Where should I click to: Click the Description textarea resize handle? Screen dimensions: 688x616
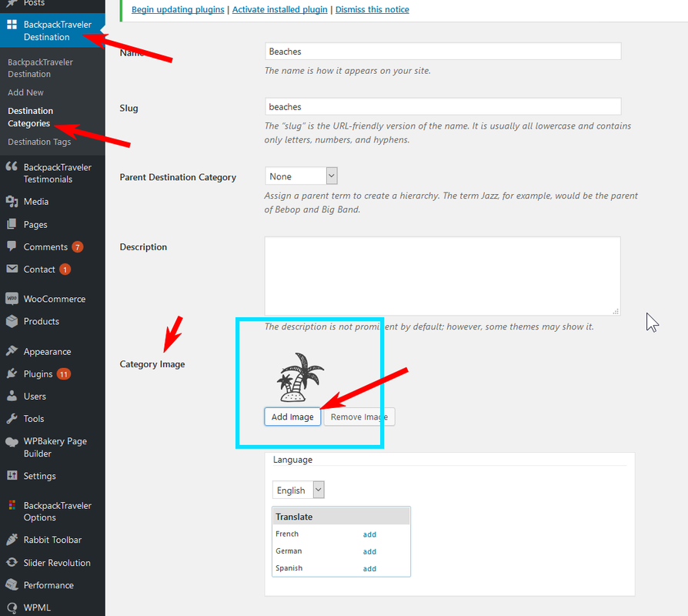pyautogui.click(x=616, y=311)
